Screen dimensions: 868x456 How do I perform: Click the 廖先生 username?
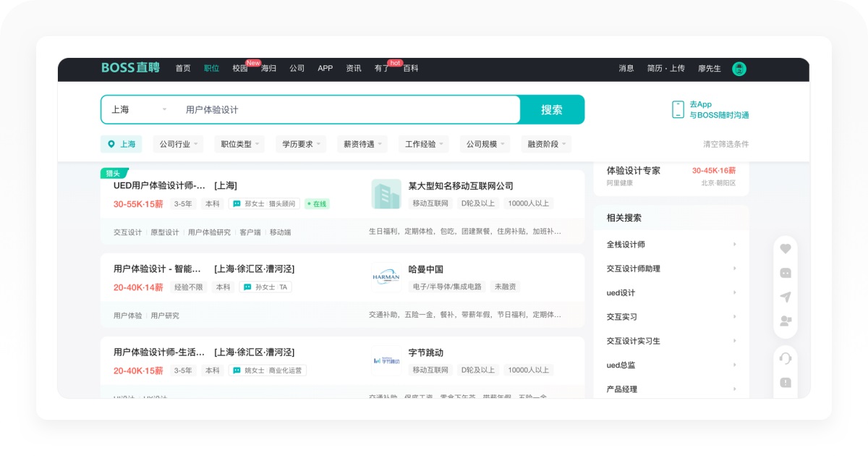710,68
